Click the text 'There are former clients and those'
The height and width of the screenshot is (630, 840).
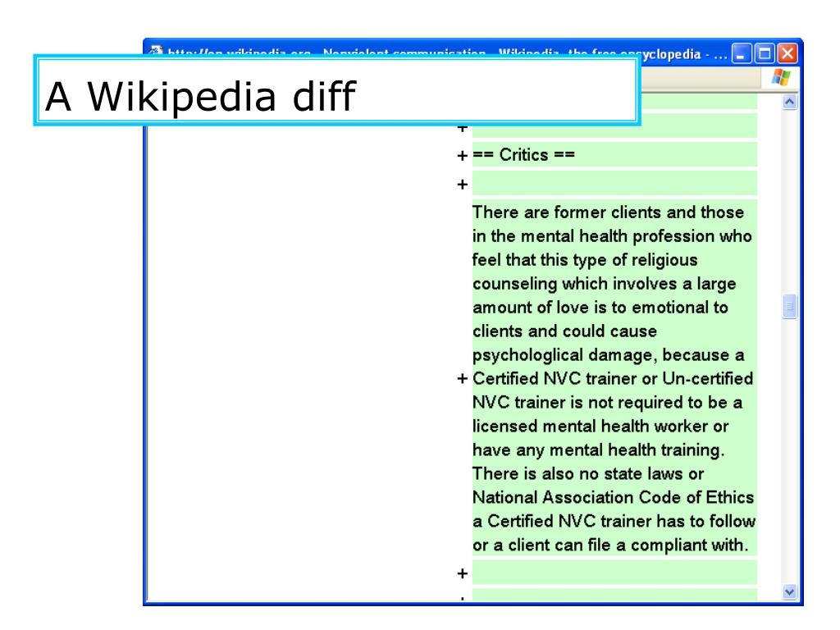(x=608, y=212)
